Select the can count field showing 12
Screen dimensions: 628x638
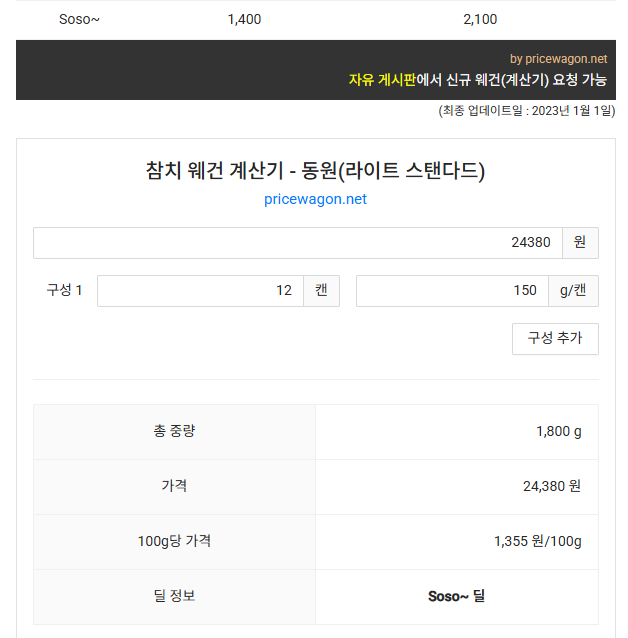200,291
